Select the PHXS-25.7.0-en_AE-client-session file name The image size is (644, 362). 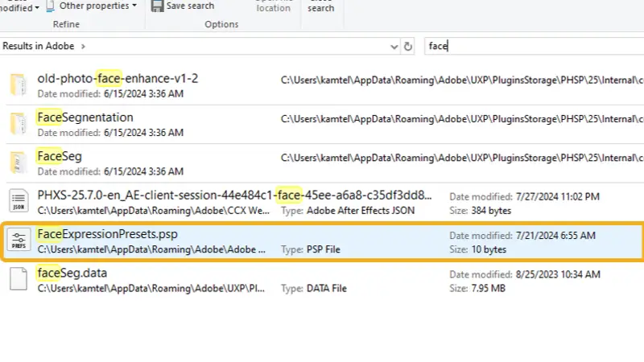(x=234, y=195)
